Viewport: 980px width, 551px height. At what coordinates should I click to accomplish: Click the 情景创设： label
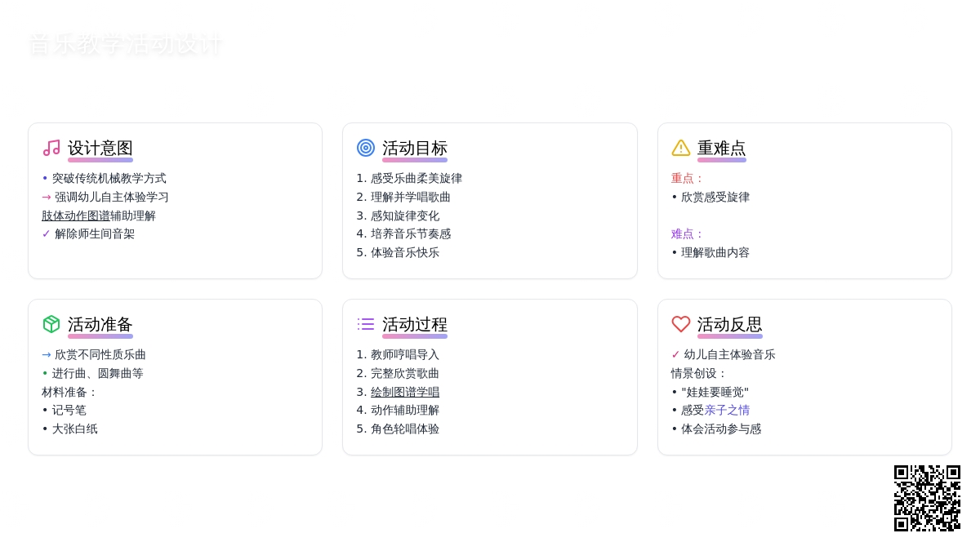[700, 373]
